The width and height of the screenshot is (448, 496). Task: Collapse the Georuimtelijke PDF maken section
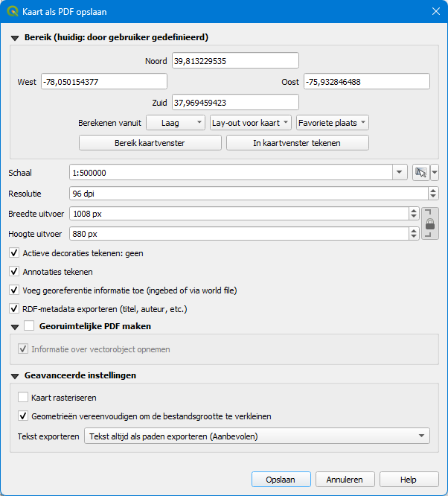pyautogui.click(x=15, y=326)
